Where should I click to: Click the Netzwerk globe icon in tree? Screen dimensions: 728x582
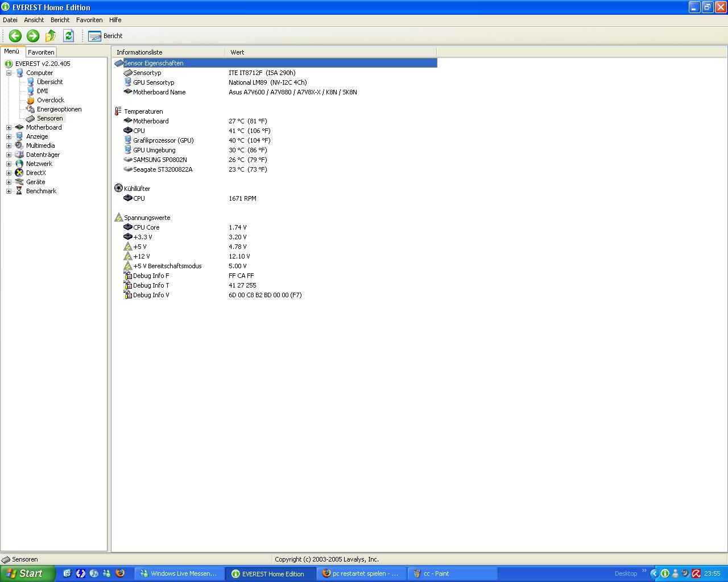pos(19,164)
